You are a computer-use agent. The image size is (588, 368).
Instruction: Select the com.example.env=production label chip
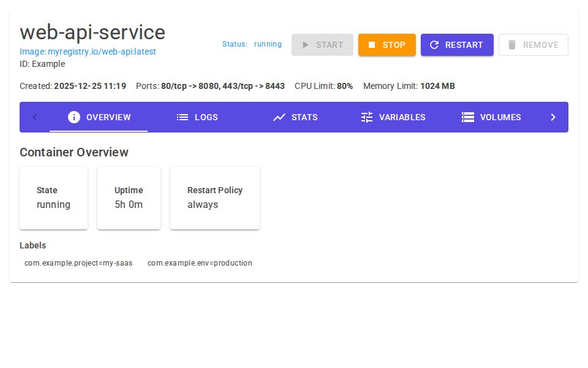point(200,263)
